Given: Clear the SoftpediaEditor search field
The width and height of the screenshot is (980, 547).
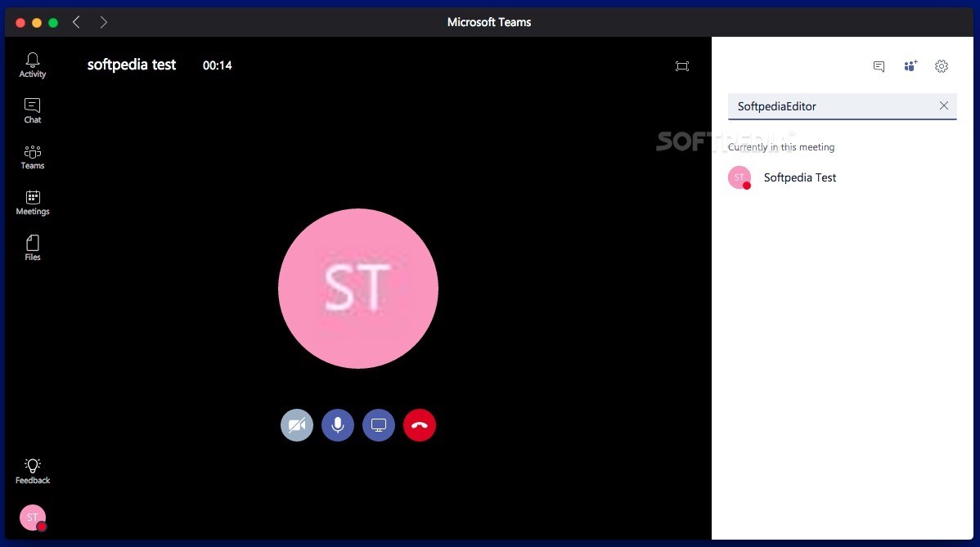Looking at the screenshot, I should (x=944, y=105).
